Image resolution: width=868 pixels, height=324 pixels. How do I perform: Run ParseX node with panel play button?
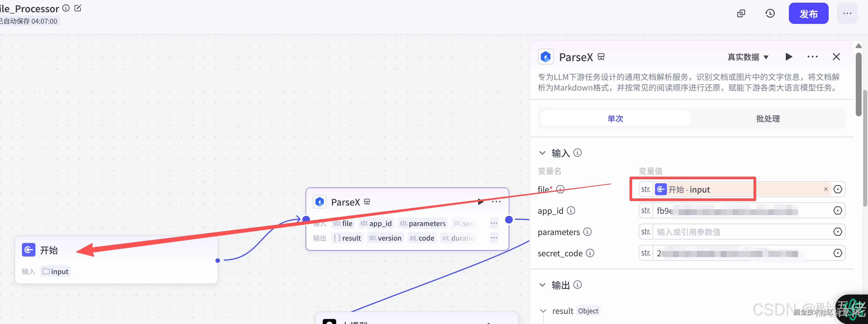789,57
